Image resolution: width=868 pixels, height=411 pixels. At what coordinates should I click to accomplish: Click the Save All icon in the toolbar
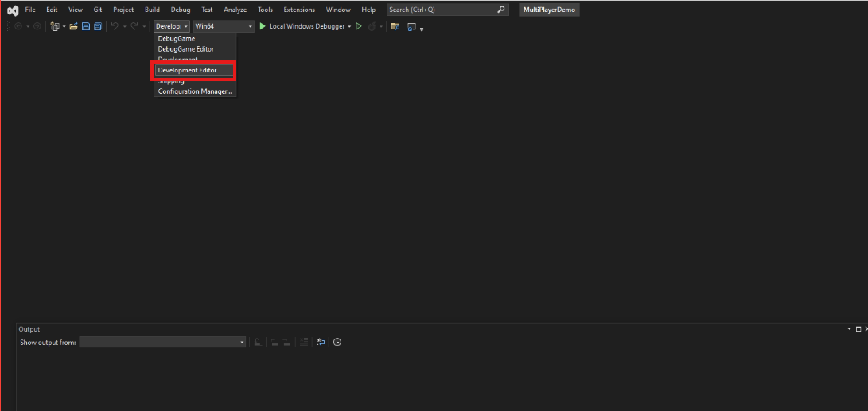coord(97,26)
